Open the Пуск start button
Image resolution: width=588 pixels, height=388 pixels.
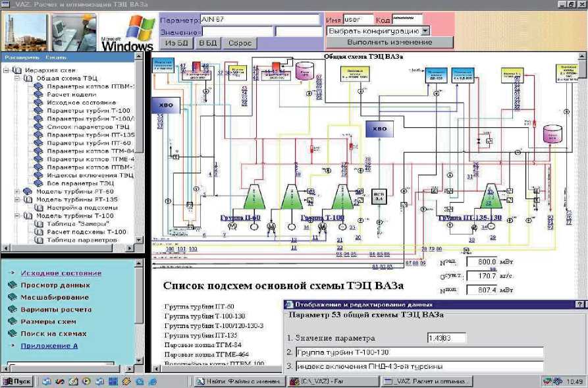click(x=18, y=381)
